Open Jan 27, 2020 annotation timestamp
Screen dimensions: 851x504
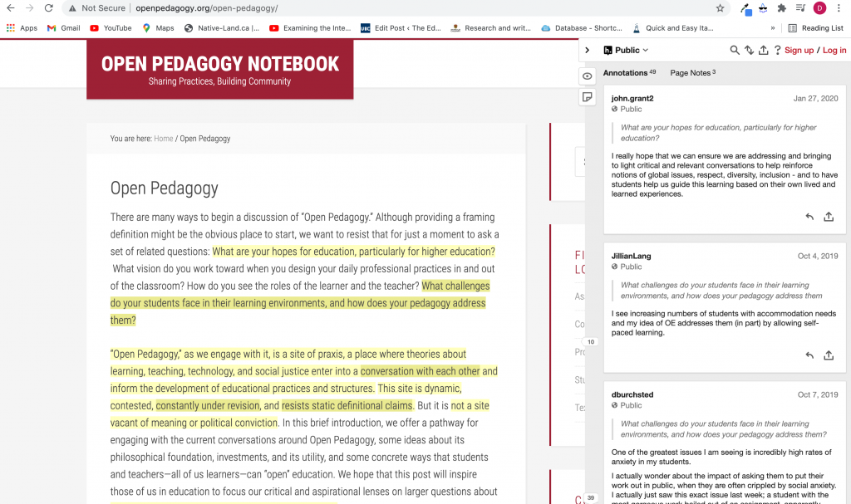(815, 98)
